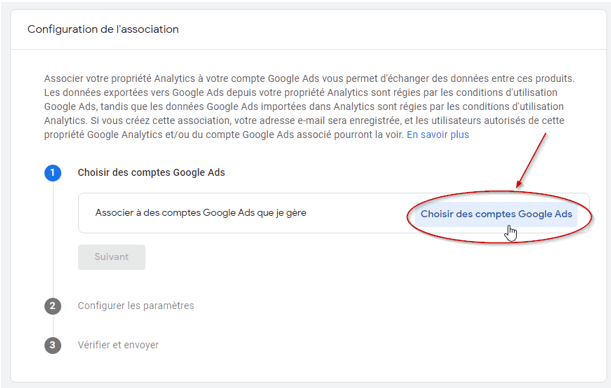Click the paragraph line starting "Associer votre propriété Analytics"

(309, 79)
